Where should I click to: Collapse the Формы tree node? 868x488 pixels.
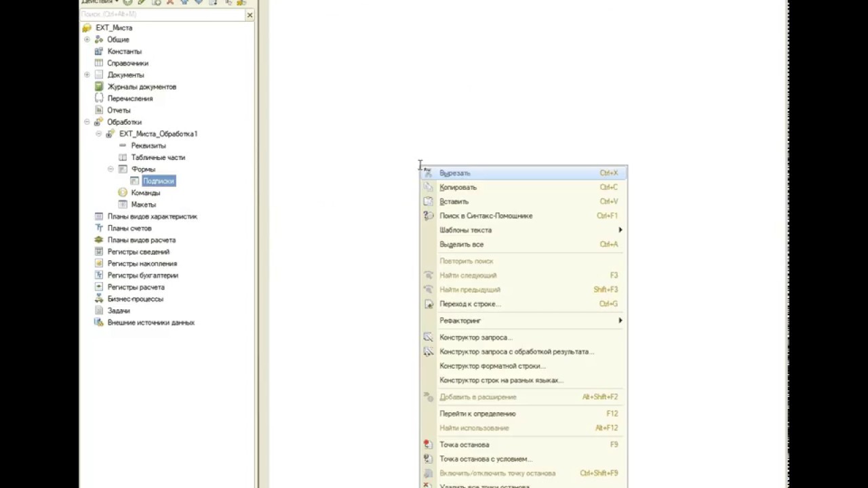[x=111, y=169]
